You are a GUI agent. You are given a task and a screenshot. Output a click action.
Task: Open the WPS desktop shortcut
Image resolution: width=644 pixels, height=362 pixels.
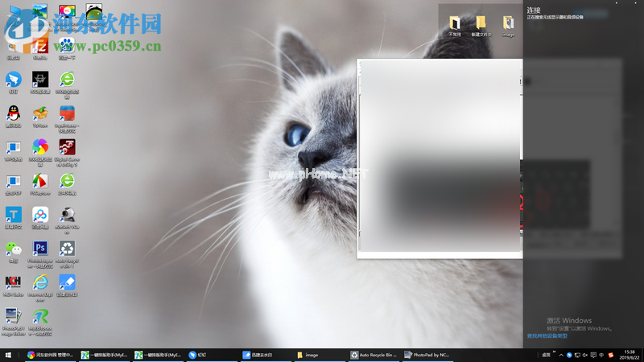[x=13, y=150]
